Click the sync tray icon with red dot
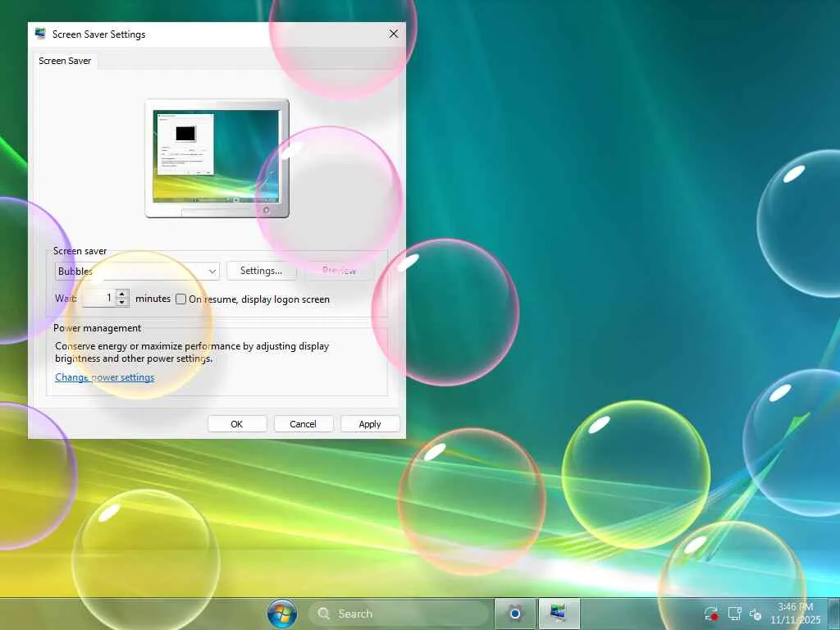 coord(711,614)
